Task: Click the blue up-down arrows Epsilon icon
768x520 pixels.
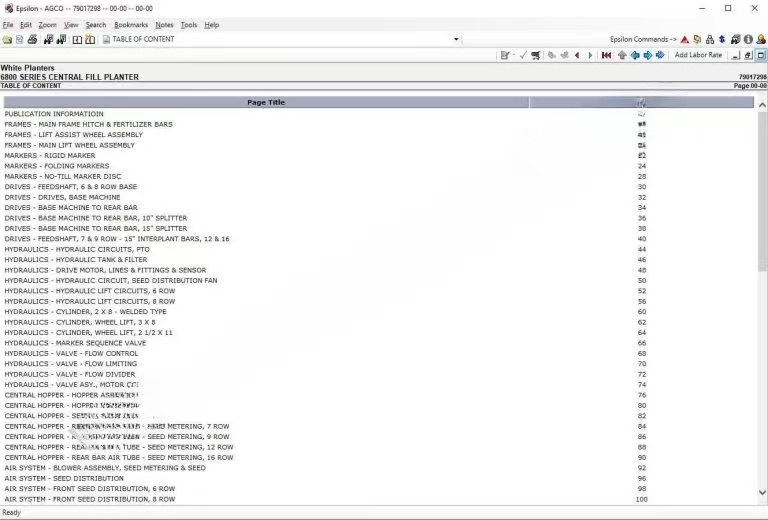Action: (x=722, y=40)
